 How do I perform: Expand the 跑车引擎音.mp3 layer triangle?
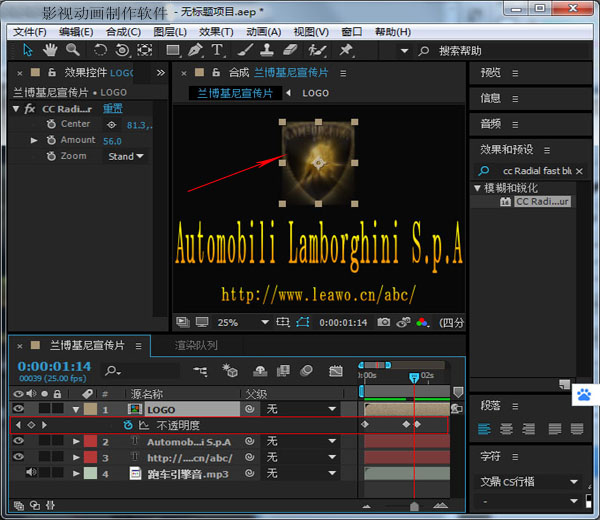click(x=76, y=474)
